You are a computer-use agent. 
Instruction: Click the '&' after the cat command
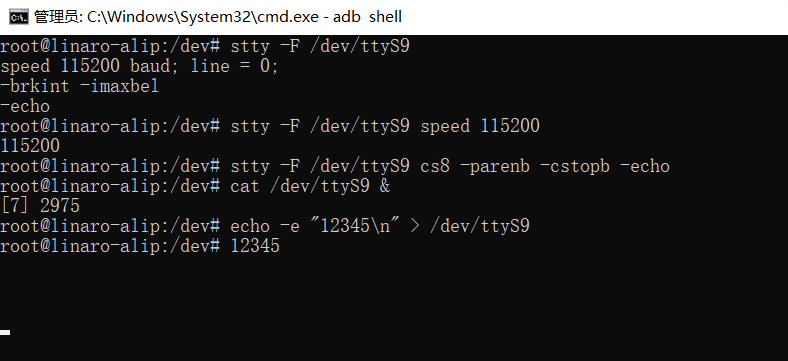(385, 186)
